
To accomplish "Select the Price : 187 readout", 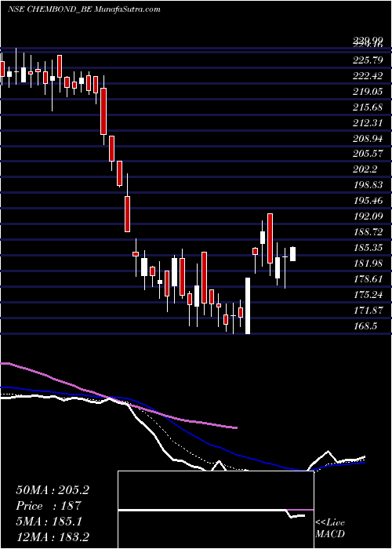I will pos(49,506).
